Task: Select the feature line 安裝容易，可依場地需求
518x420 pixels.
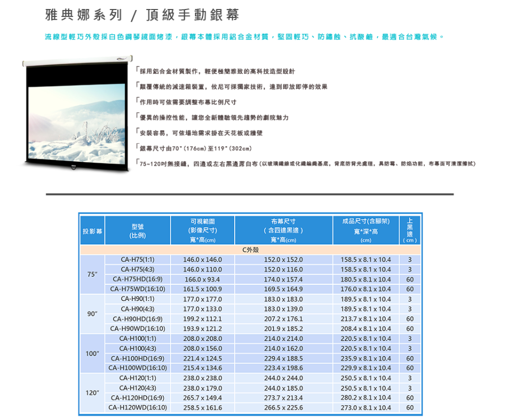Action: [199, 133]
